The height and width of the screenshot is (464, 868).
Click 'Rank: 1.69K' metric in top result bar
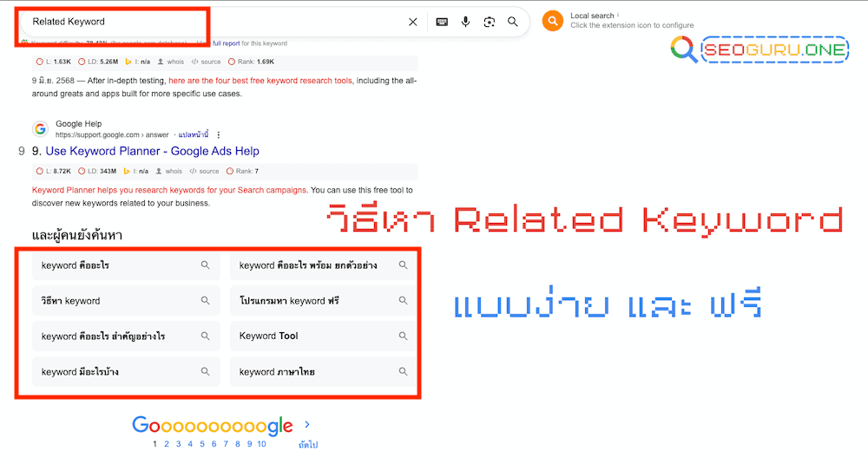(x=251, y=62)
